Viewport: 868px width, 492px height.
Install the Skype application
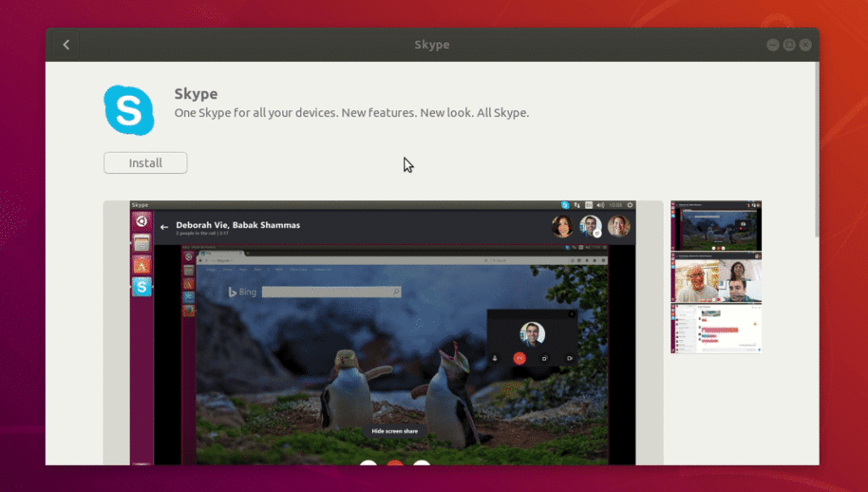click(x=145, y=163)
